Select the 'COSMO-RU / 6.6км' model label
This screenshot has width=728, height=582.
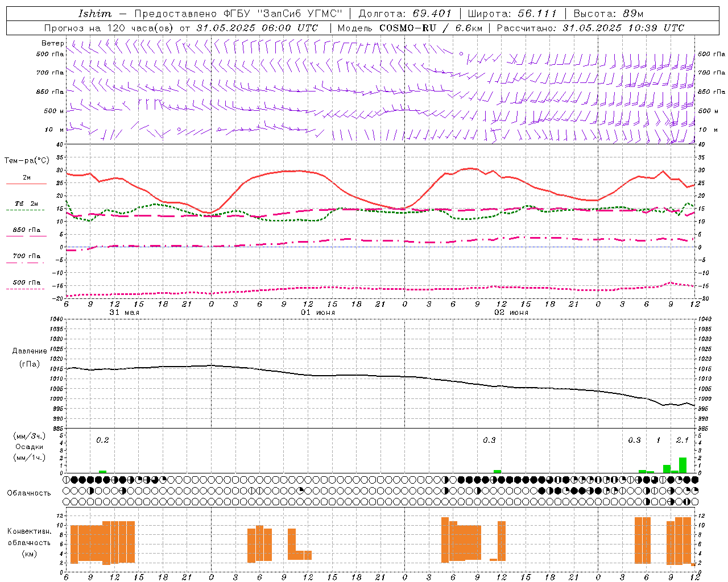pos(431,28)
